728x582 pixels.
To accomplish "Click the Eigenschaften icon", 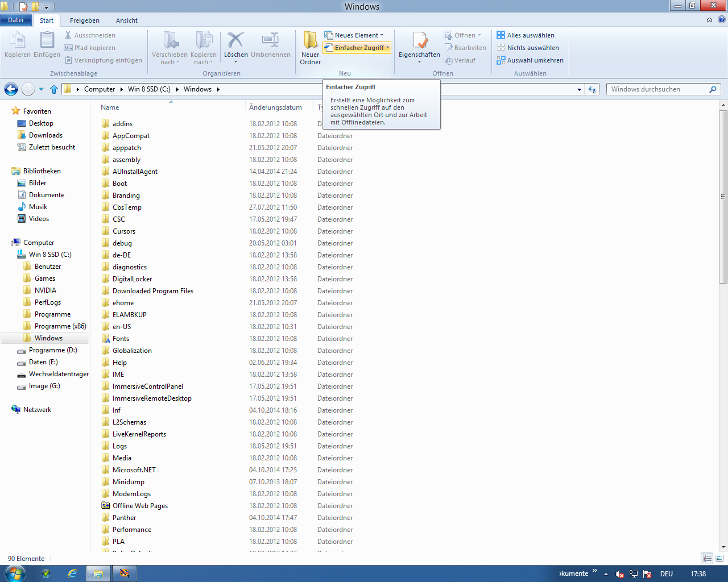I will (420, 40).
